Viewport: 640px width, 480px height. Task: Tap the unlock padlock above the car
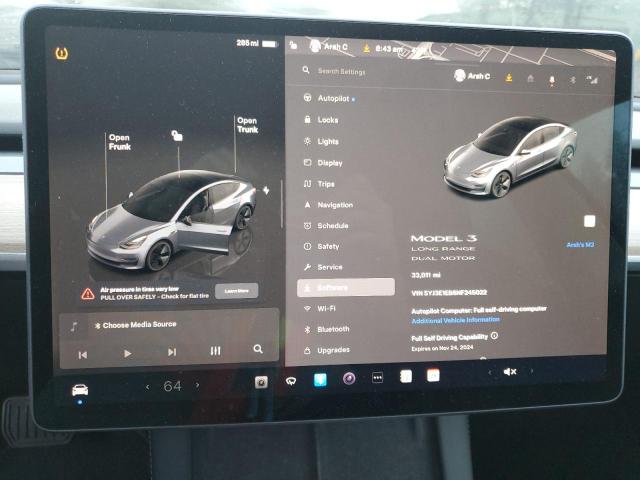[177, 136]
